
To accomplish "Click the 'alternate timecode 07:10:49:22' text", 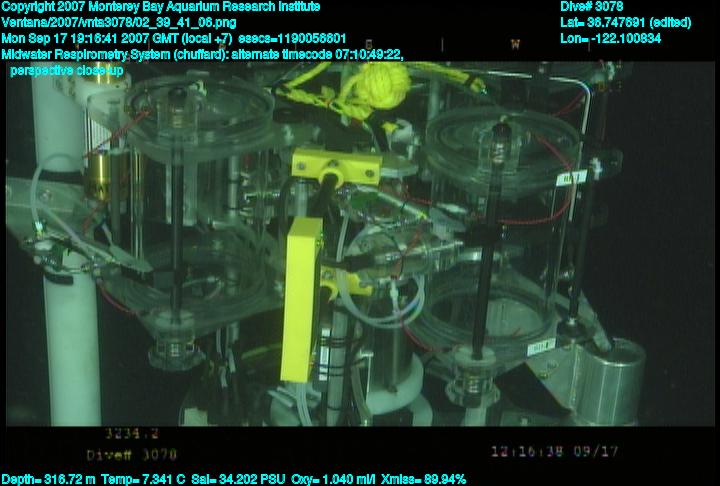I will click(317, 55).
